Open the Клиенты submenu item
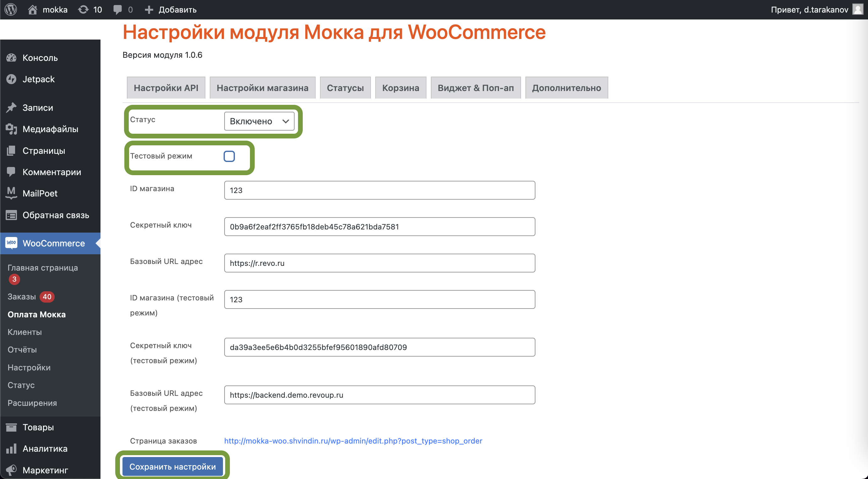 (24, 332)
